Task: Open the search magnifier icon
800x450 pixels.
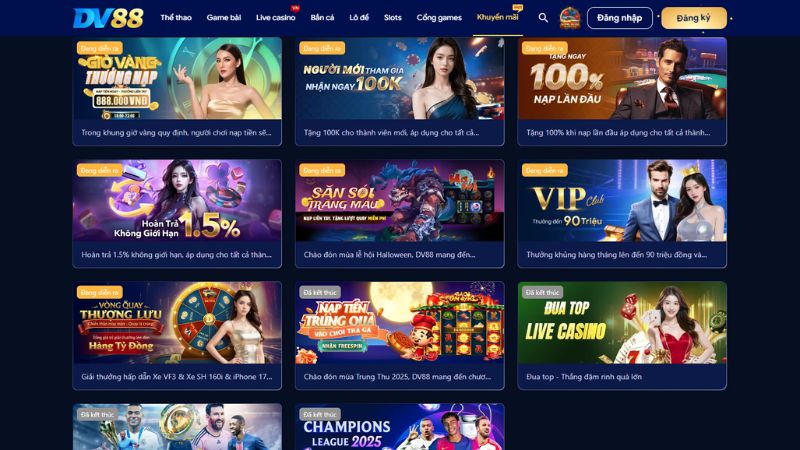Action: click(x=543, y=18)
